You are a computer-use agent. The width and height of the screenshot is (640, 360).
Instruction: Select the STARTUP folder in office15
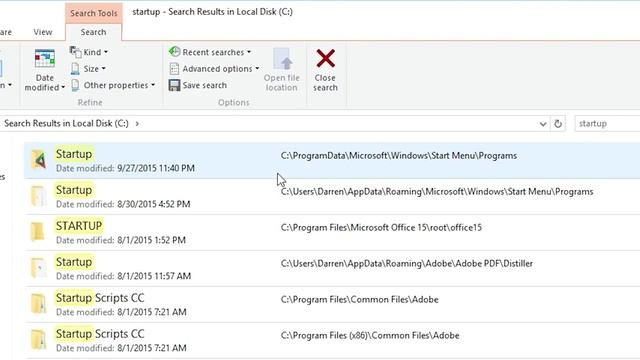tap(332, 232)
